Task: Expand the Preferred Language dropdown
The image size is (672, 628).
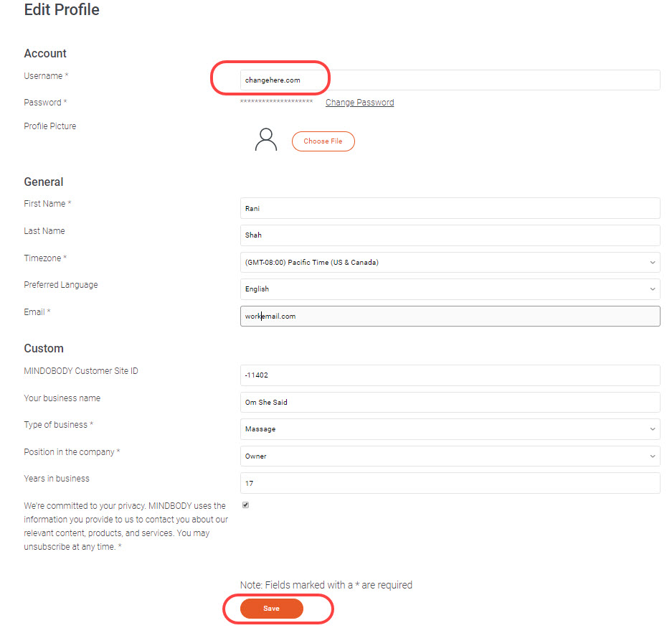Action: tap(449, 289)
